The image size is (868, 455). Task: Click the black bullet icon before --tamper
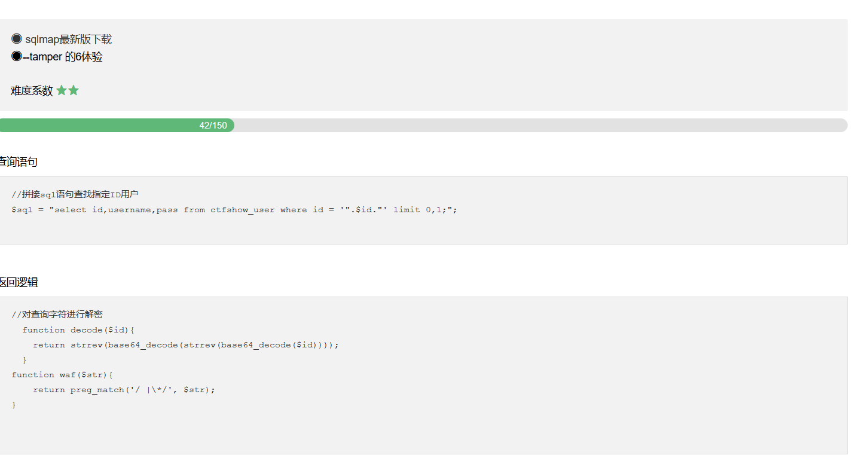coord(17,57)
